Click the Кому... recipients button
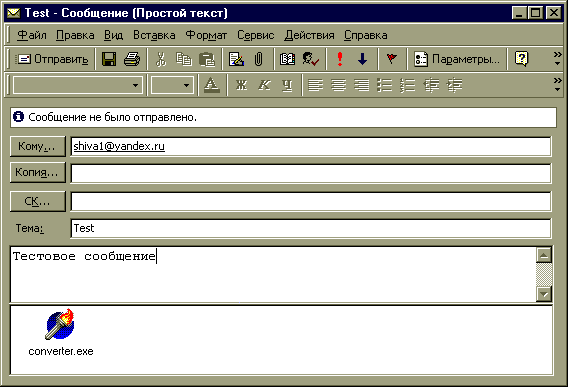The width and height of the screenshot is (568, 387). [x=38, y=146]
